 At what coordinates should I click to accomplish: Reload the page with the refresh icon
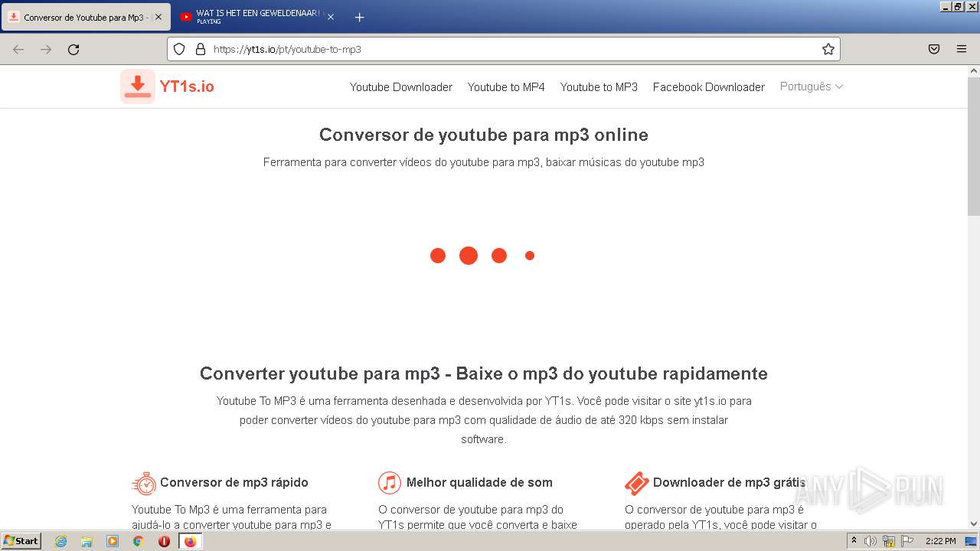[73, 49]
